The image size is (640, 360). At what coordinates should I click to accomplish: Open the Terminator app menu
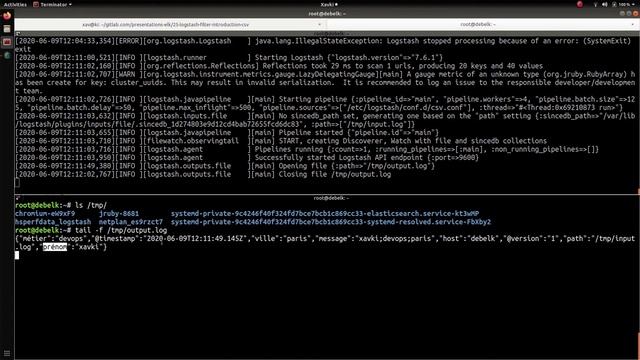(52, 4)
